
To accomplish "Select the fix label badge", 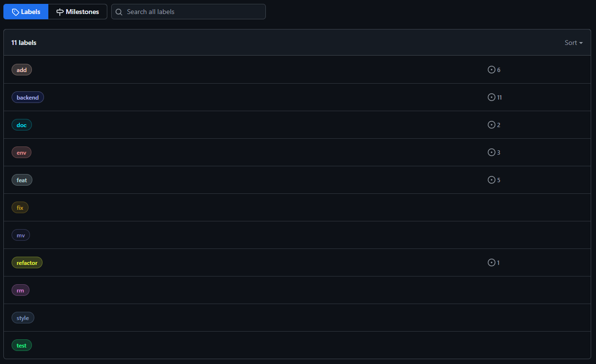I will [20, 207].
